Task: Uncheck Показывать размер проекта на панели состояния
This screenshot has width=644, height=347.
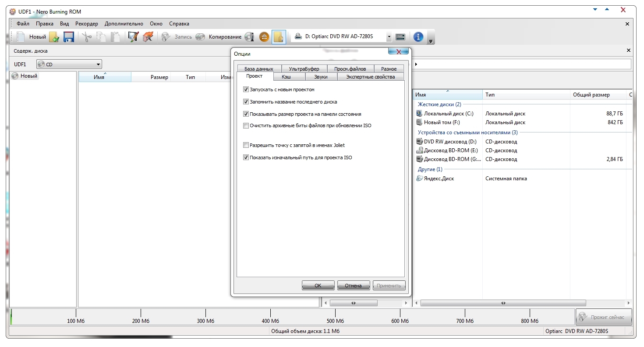Action: [x=246, y=114]
